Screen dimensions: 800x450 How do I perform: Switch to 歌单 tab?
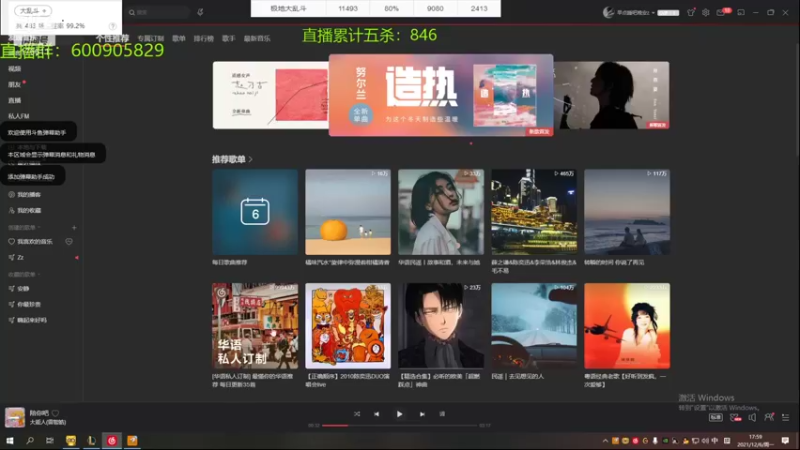[179, 38]
